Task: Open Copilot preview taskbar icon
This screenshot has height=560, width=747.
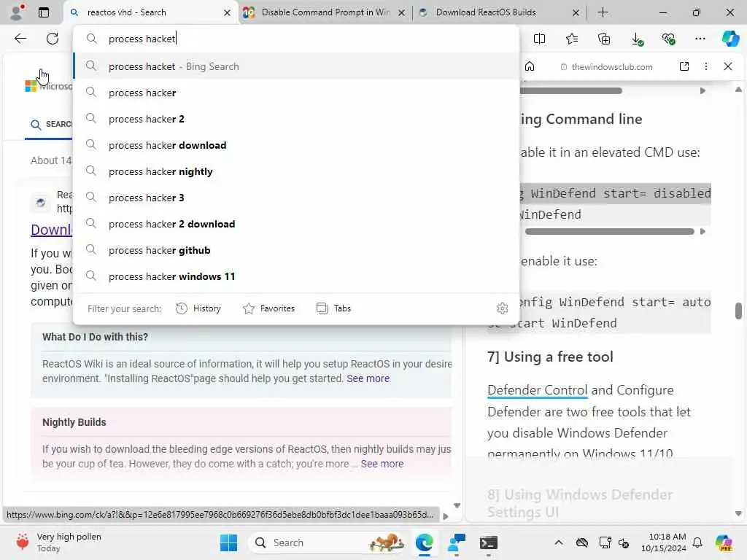Action: coord(724,542)
